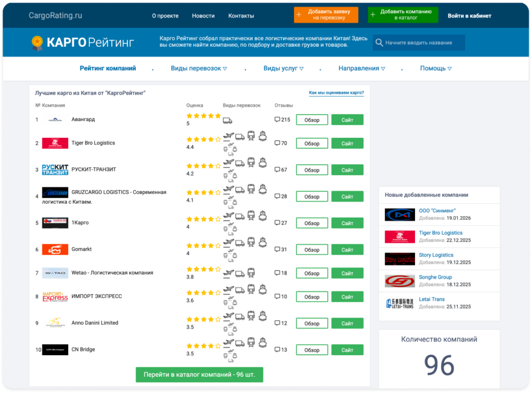Click Обзор button for 1Карго

pos(312,223)
